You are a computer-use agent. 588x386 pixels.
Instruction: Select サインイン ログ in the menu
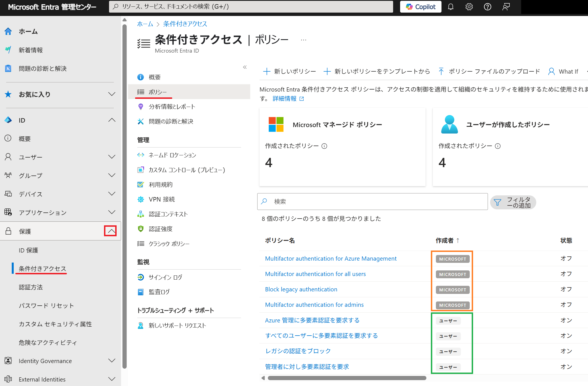pyautogui.click(x=165, y=277)
